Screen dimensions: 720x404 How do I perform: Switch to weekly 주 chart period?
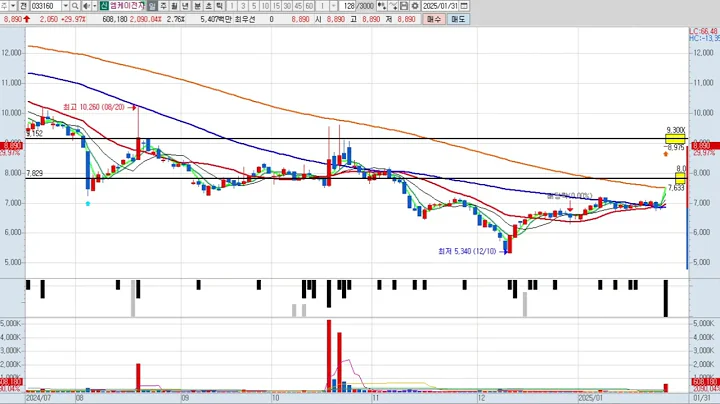(x=163, y=6)
